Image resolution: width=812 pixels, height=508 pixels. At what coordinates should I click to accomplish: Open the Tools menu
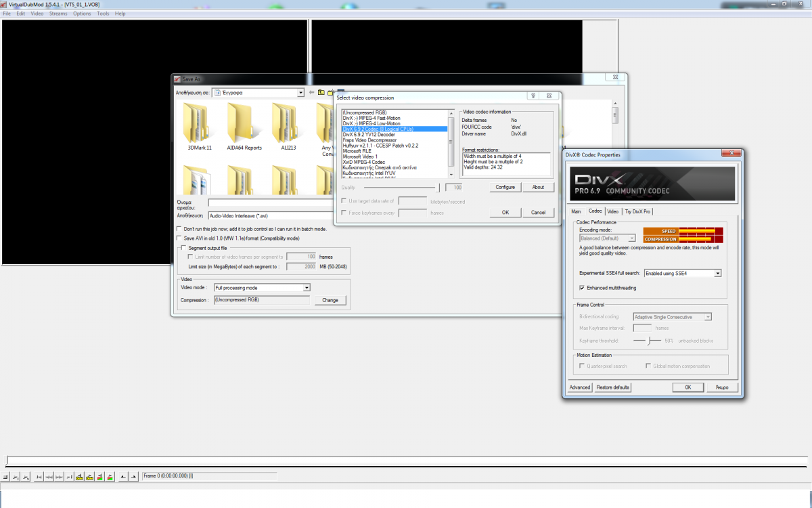click(103, 14)
